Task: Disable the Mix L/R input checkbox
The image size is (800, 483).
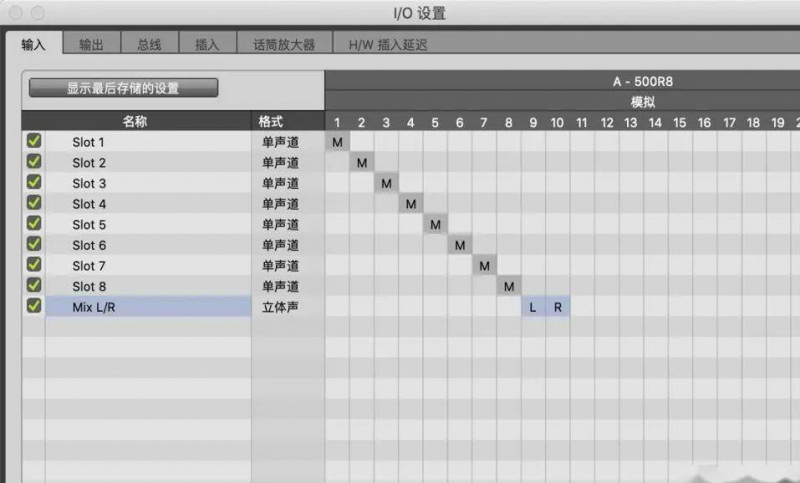Action: click(34, 306)
